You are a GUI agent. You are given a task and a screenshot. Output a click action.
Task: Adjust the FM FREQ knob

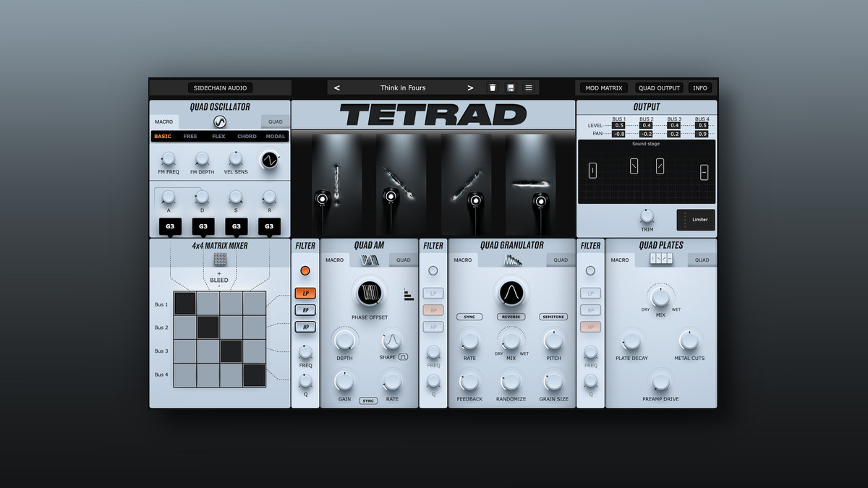(x=169, y=158)
